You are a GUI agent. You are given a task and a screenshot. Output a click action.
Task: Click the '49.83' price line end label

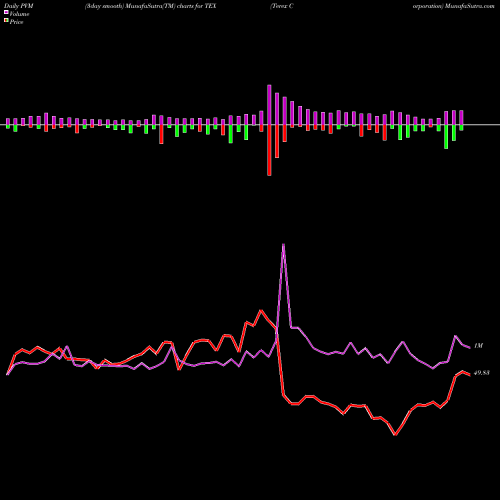[482, 373]
